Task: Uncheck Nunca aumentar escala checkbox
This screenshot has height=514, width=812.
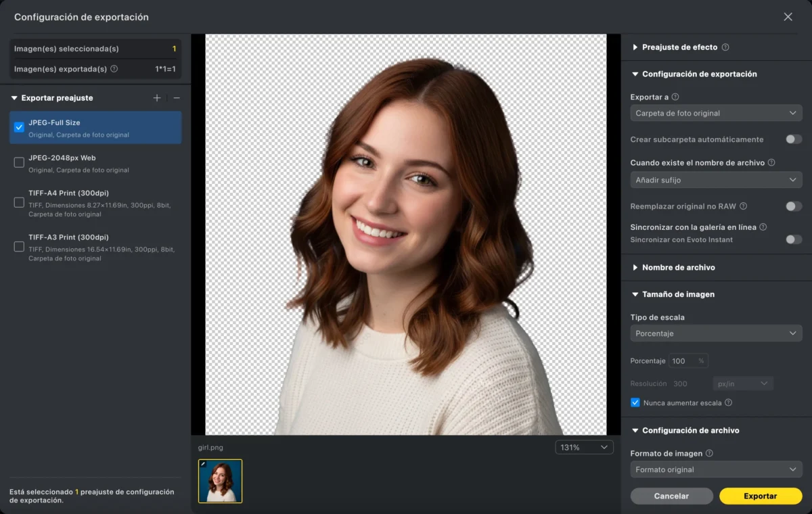Action: click(635, 403)
